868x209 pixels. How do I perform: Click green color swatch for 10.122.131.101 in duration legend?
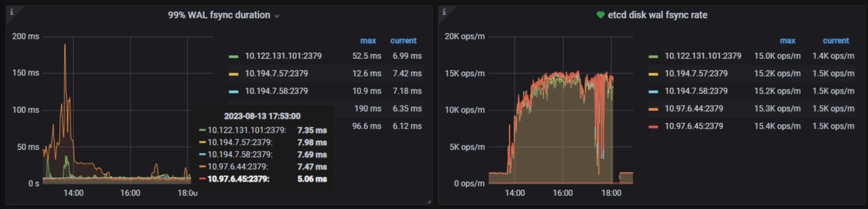(x=234, y=57)
